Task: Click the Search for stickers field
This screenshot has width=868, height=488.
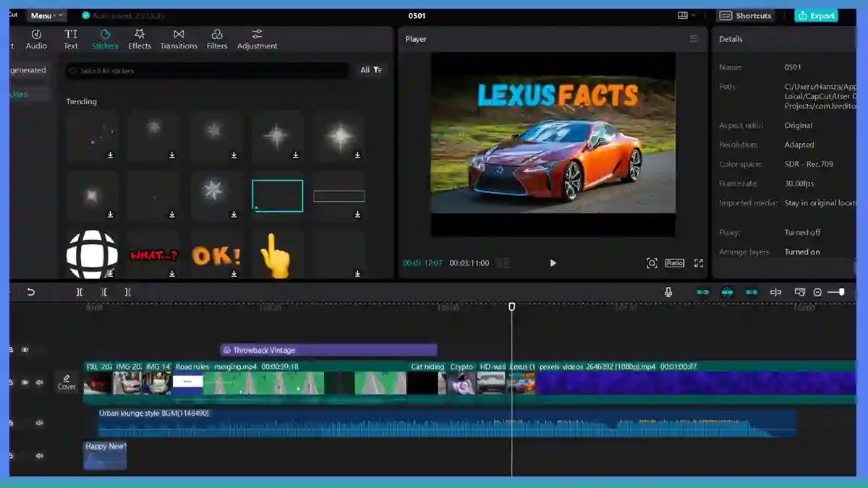Action: (208, 71)
